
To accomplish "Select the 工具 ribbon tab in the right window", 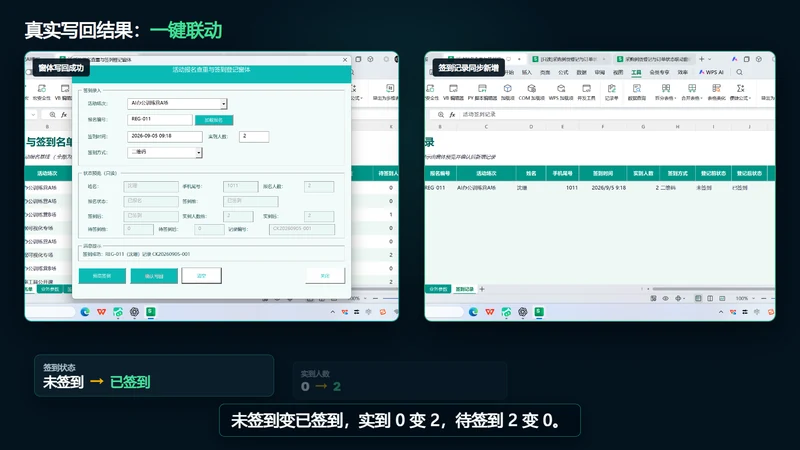I will pos(636,72).
